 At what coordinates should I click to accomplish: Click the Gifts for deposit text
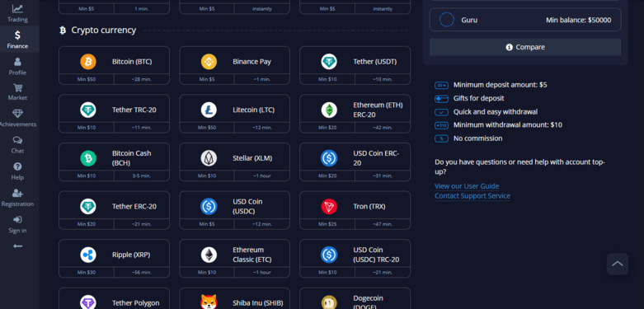coord(478,99)
